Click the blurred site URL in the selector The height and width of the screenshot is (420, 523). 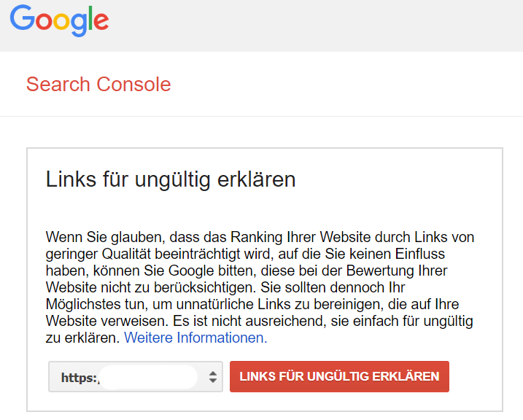click(x=149, y=377)
